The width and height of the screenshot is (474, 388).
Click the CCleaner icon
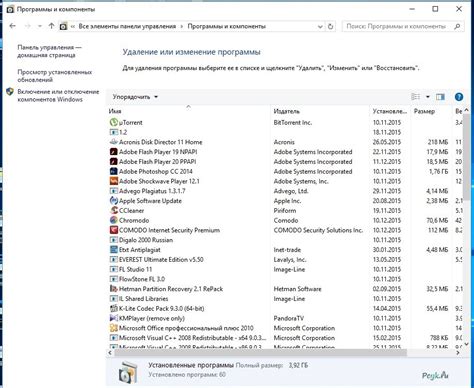tap(114, 211)
